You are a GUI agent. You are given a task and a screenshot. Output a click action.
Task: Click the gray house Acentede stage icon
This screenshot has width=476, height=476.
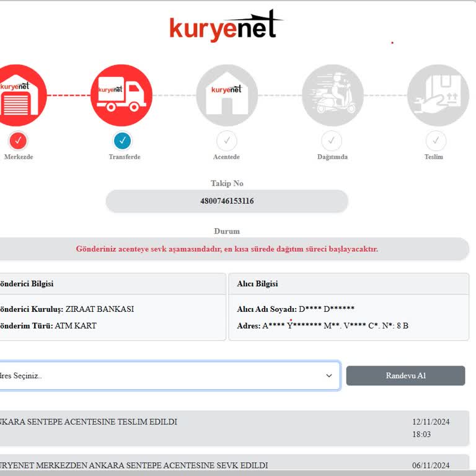click(x=227, y=95)
